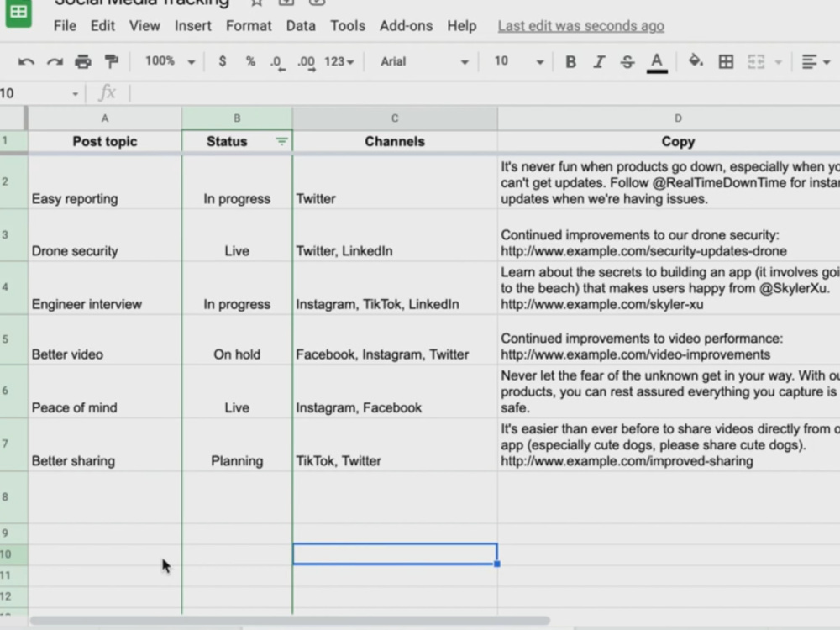Open the Status column filter icon
Image resolution: width=840 pixels, height=630 pixels.
click(x=281, y=141)
